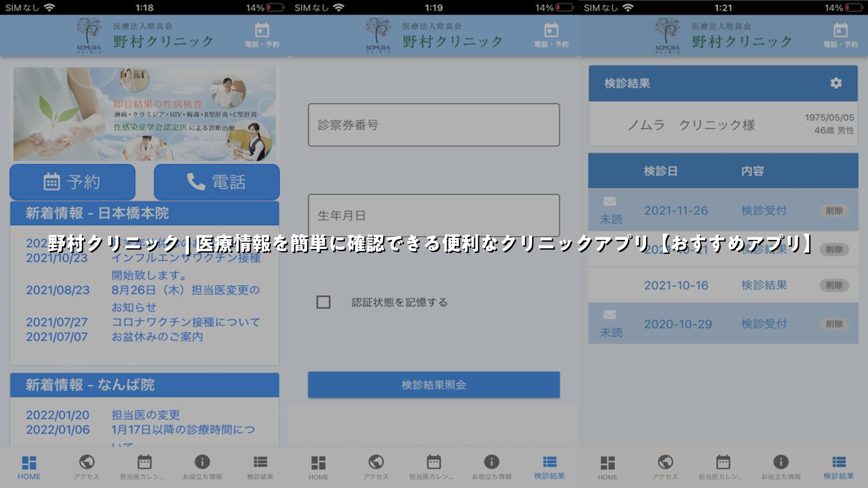Image resolution: width=868 pixels, height=488 pixels.
Task: Select アクセス globe tab in middle phone
Action: pos(376,468)
